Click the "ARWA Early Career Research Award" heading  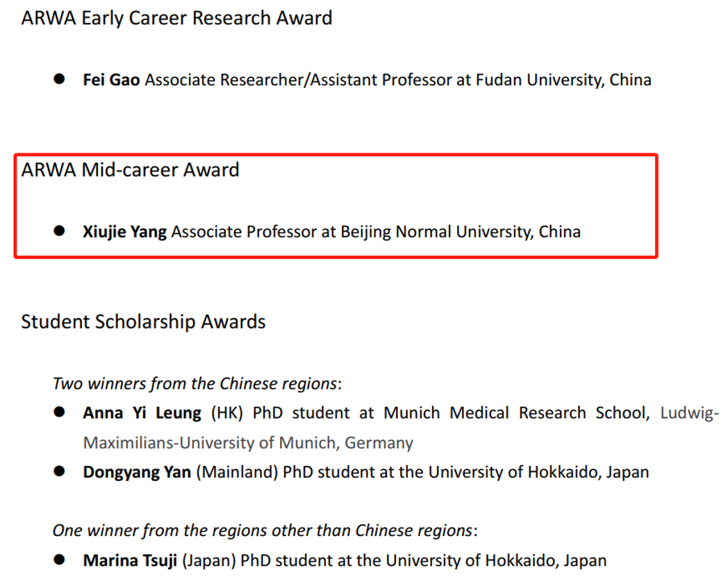coord(176,18)
